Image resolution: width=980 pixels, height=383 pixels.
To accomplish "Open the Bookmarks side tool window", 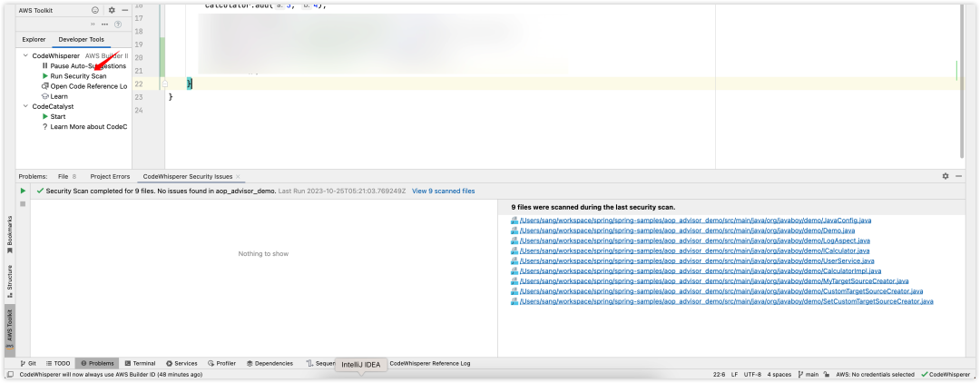I will click(9, 234).
